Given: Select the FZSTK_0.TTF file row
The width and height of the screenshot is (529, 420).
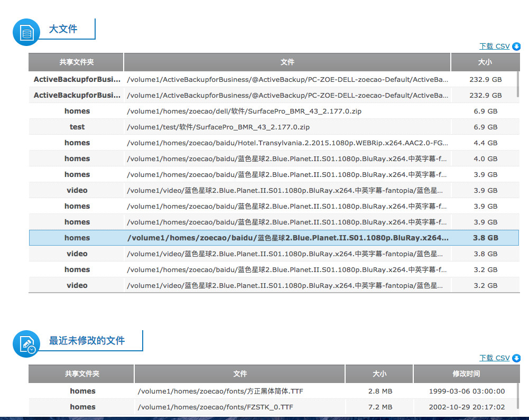Looking at the screenshot, I should [274, 407].
